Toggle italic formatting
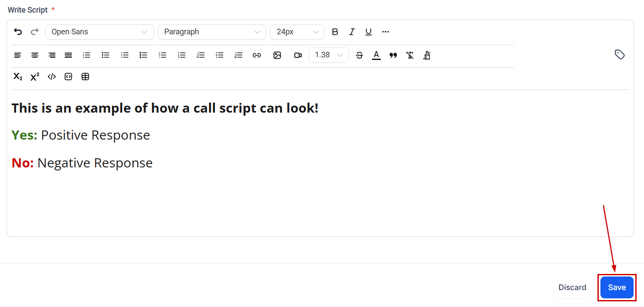644x307 pixels. [352, 32]
